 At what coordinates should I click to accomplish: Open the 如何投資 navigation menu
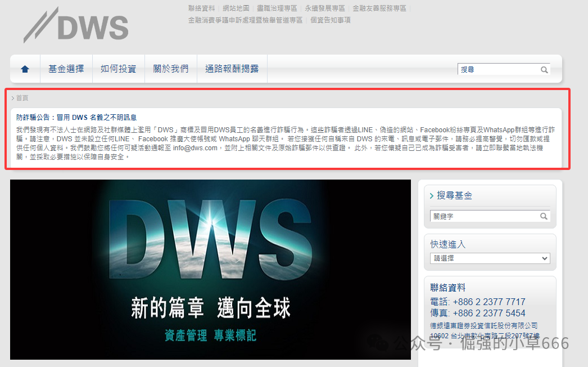point(118,69)
